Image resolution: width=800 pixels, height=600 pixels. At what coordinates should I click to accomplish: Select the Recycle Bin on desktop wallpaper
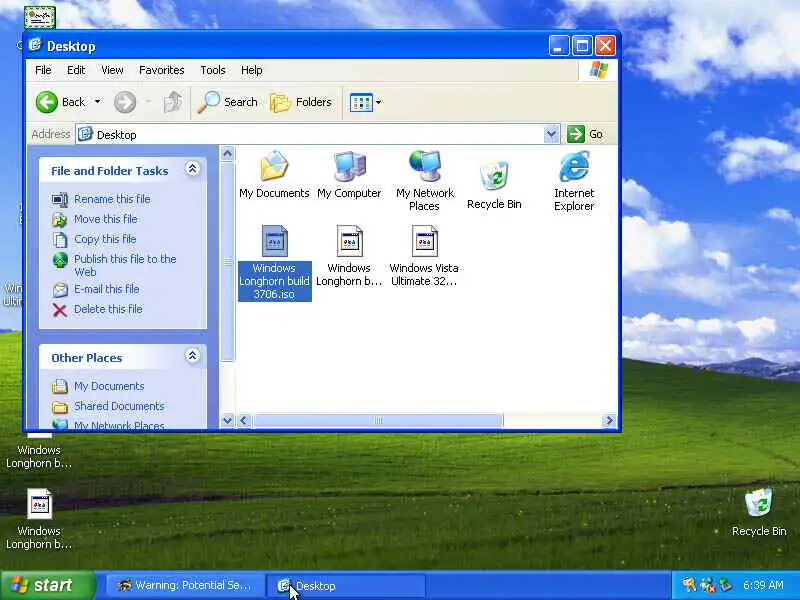759,512
